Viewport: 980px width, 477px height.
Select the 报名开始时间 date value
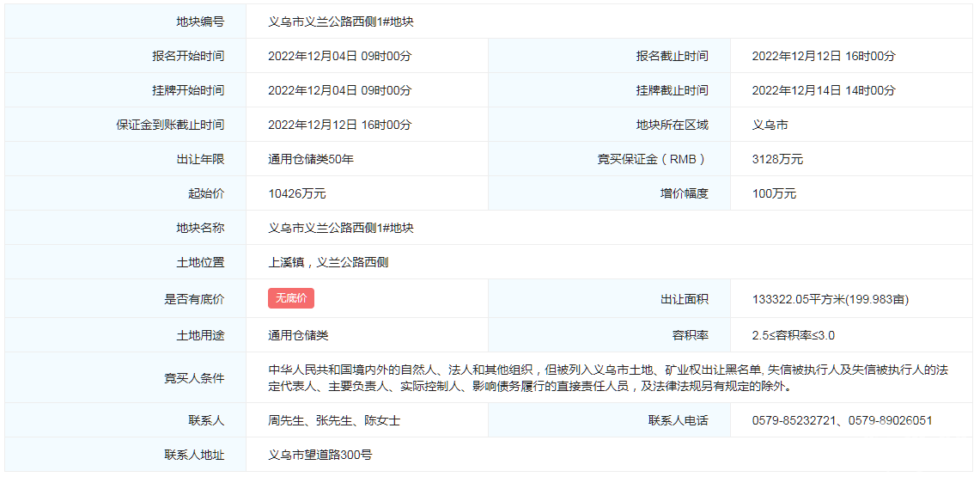coord(339,56)
